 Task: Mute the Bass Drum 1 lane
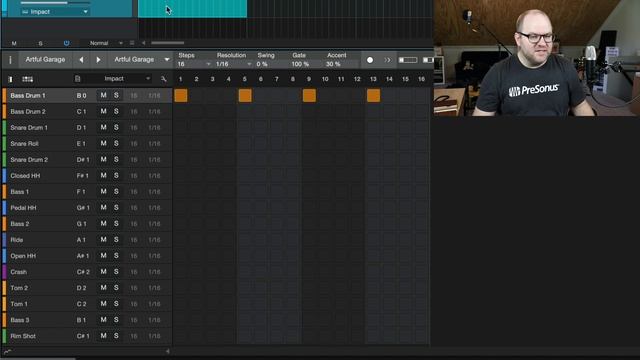coord(103,95)
